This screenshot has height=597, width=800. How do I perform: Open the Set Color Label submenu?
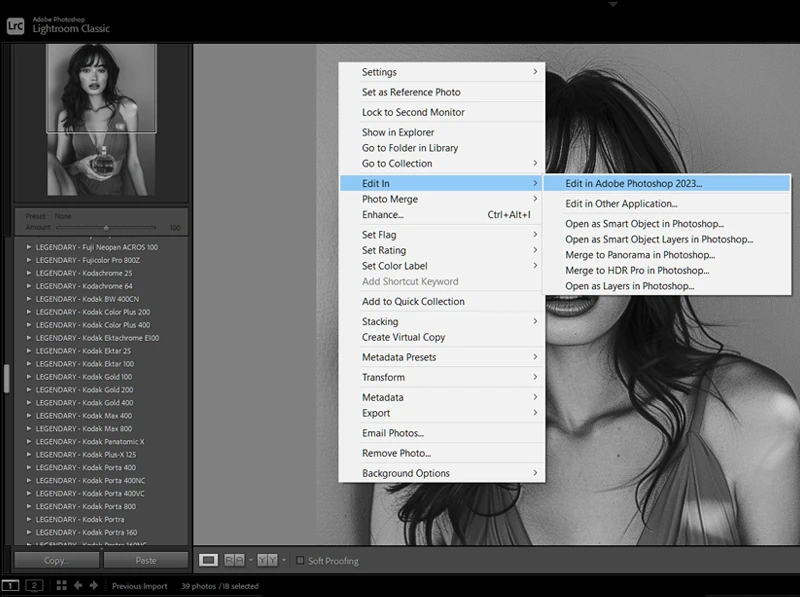(442, 266)
